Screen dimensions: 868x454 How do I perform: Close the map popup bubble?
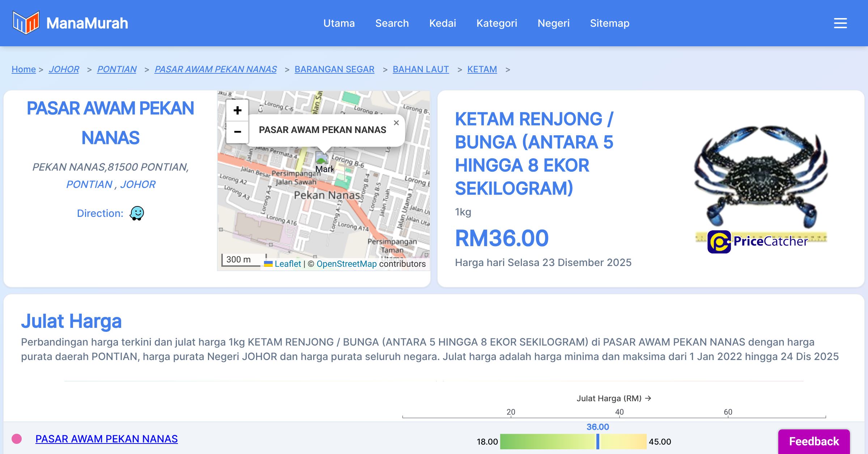(x=396, y=123)
